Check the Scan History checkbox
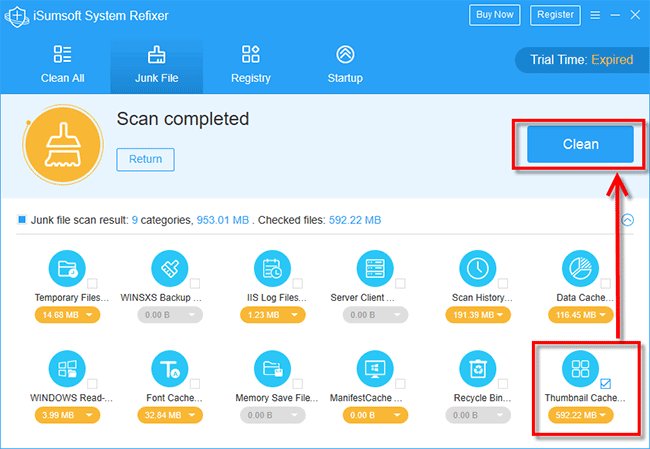This screenshot has height=449, width=650. point(503,284)
